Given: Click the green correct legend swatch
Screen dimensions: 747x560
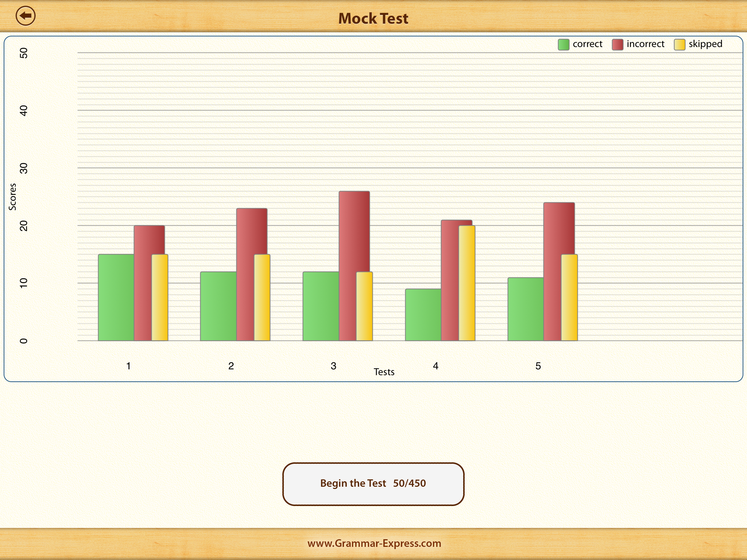Looking at the screenshot, I should click(563, 44).
